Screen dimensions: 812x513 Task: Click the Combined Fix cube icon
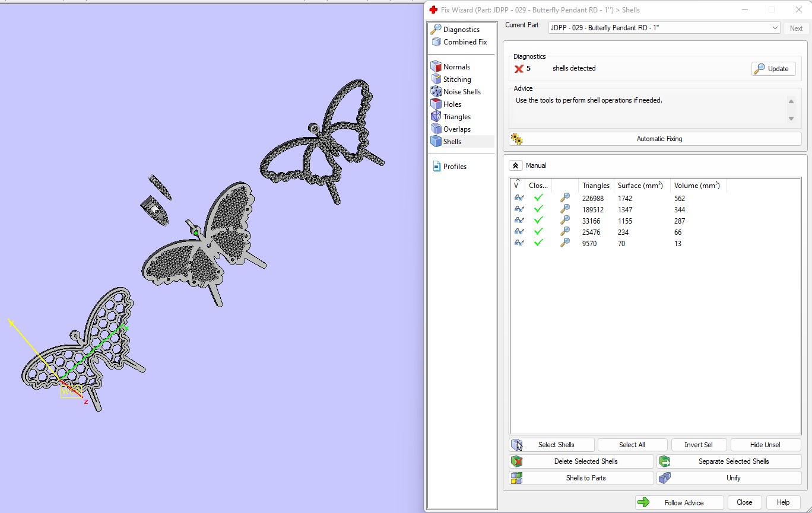coord(436,42)
